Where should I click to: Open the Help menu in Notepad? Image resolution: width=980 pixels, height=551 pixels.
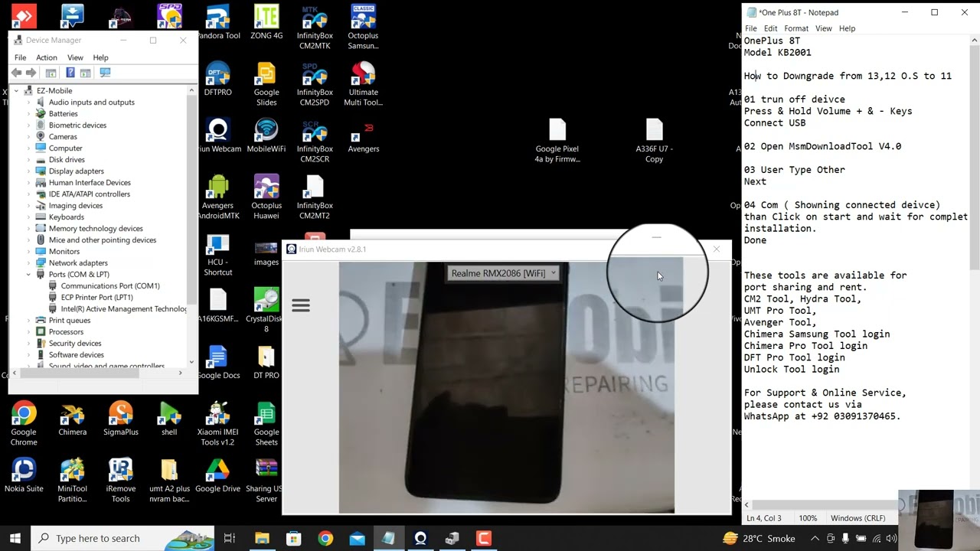point(847,28)
